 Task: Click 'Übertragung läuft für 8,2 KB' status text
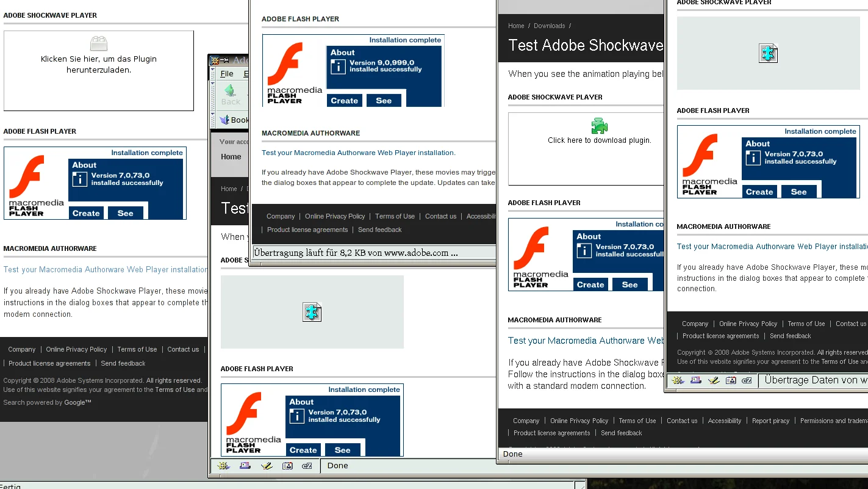[356, 252]
